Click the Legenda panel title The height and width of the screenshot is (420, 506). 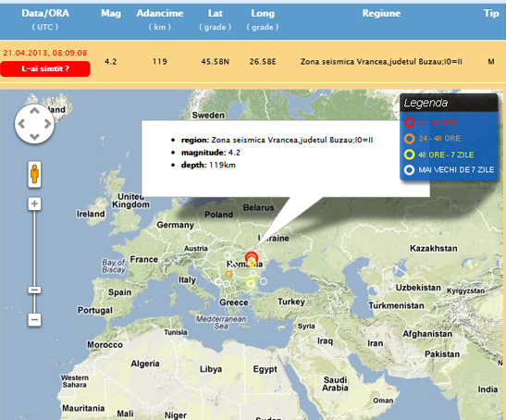click(426, 103)
